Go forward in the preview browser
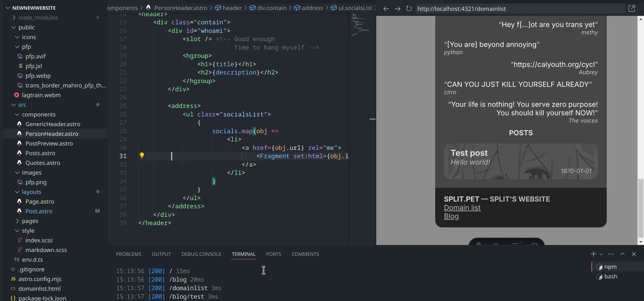 (397, 9)
